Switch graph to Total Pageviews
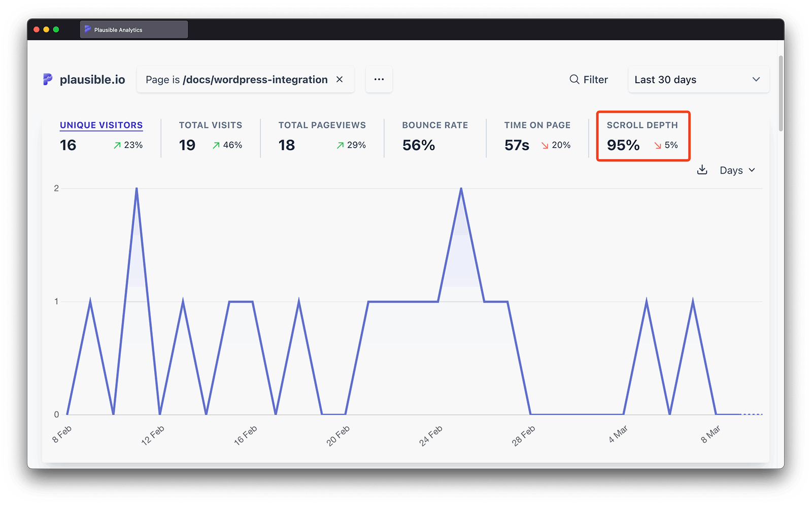Screen dimensions: 812x505 coord(322,125)
